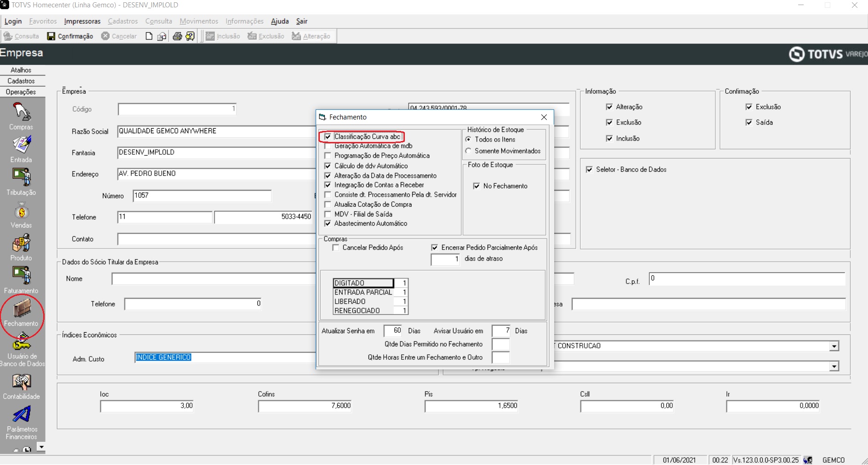Enable MDV - Filial de Saída checkbox
Image resolution: width=868 pixels, height=465 pixels.
tap(328, 214)
